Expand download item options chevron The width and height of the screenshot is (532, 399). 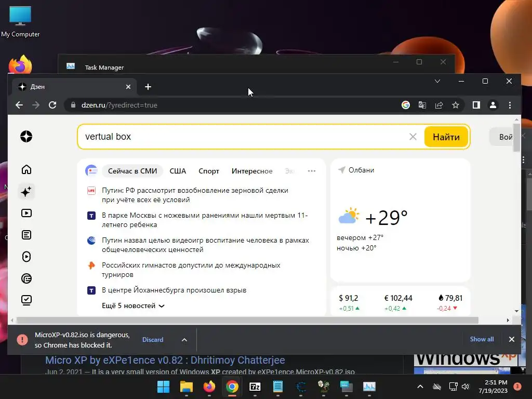[x=184, y=340]
